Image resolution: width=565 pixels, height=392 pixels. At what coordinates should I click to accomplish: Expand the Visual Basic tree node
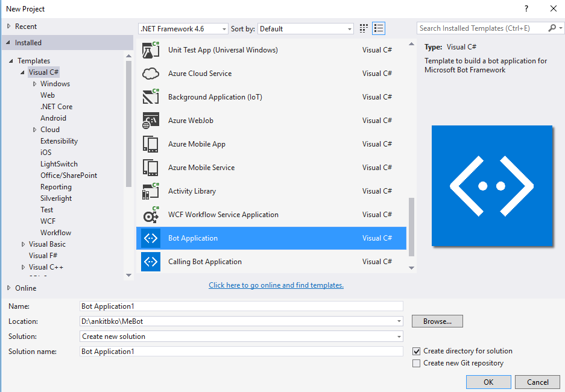[x=23, y=244]
